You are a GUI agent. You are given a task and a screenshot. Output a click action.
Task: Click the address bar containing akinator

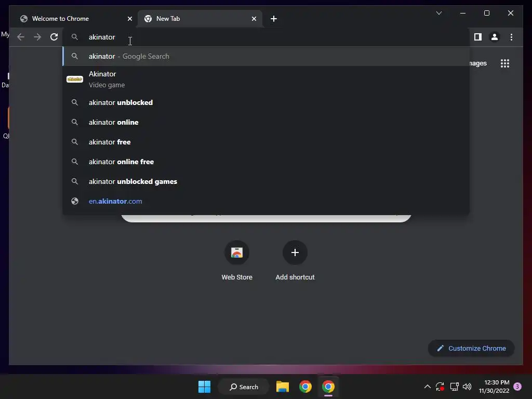point(265,37)
